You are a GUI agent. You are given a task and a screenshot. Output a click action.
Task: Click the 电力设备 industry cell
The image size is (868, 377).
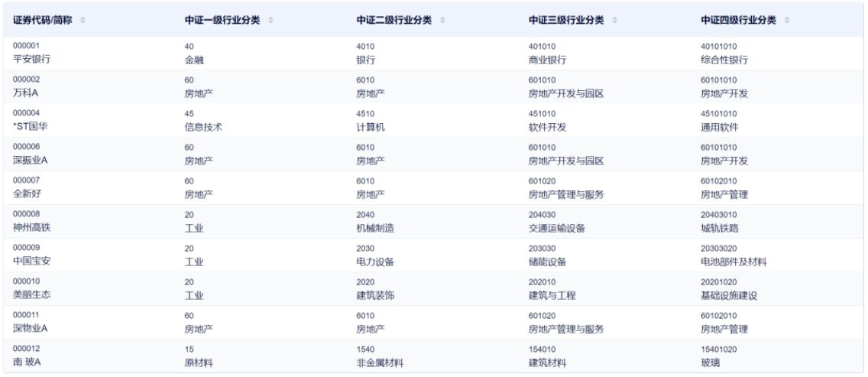point(375,262)
